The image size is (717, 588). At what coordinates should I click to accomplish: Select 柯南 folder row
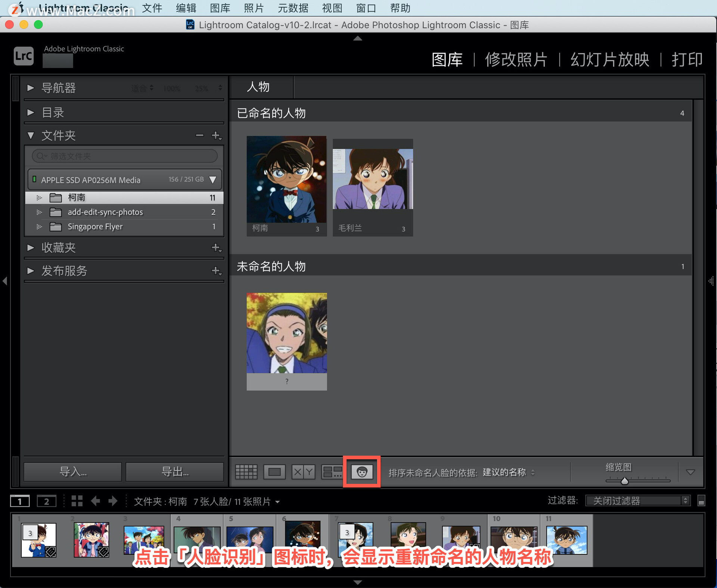click(124, 197)
